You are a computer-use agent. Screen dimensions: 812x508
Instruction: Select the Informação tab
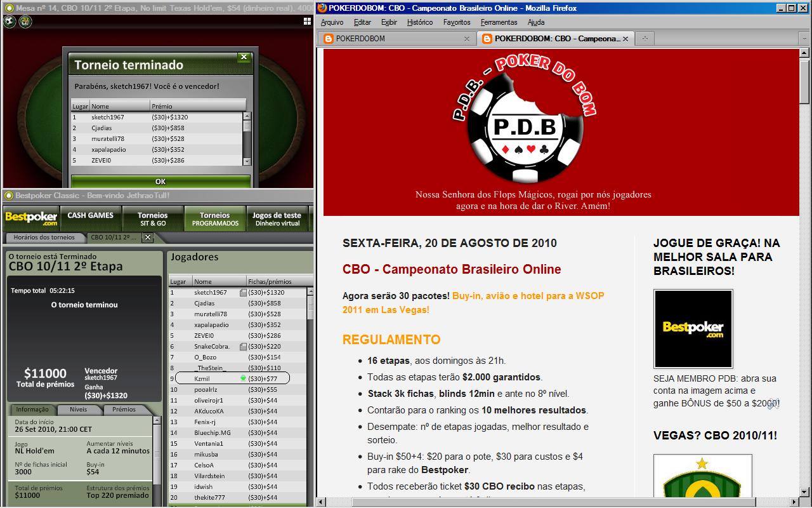[x=32, y=410]
